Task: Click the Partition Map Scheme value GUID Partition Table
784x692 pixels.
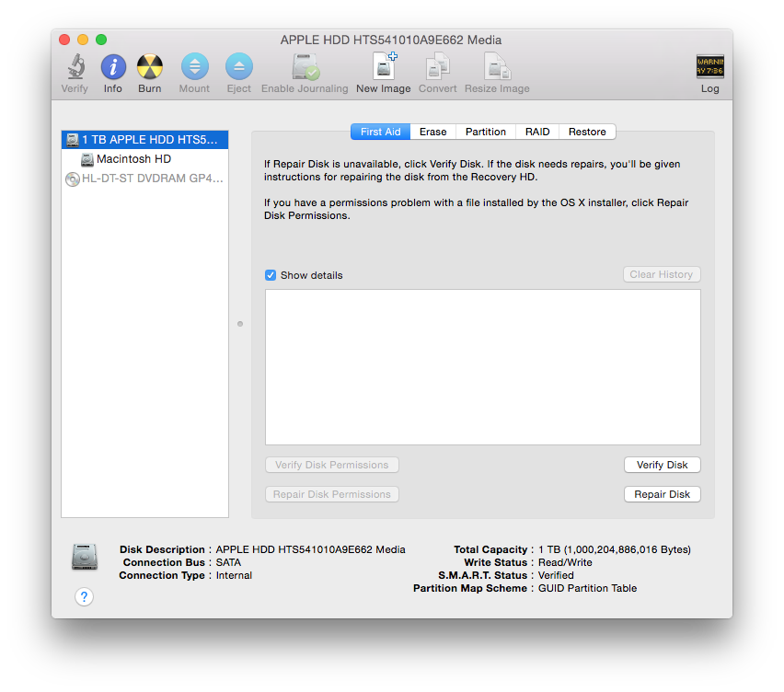Action: tap(587, 588)
